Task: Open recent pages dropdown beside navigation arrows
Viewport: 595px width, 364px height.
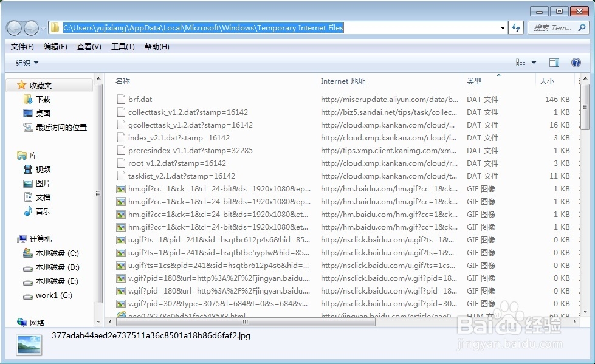Action: pos(43,28)
